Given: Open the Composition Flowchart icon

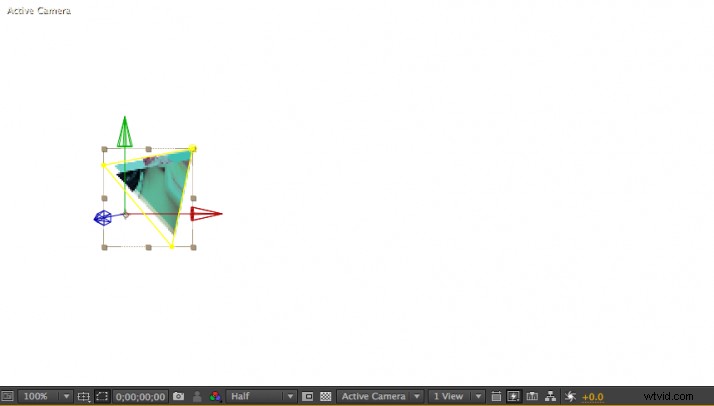Looking at the screenshot, I should 551,396.
